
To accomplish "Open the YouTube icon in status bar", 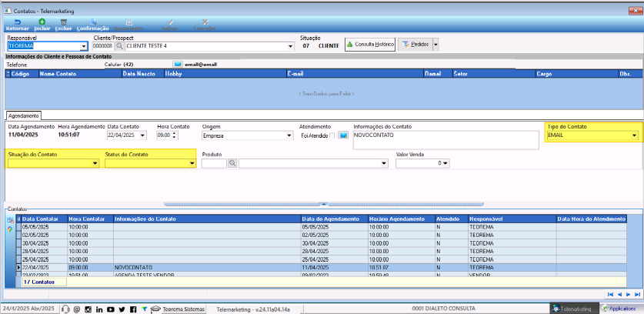I will pyautogui.click(x=111, y=309).
